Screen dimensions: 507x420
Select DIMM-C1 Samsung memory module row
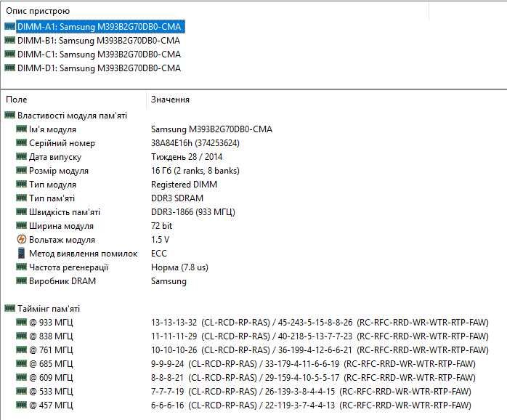(x=99, y=54)
